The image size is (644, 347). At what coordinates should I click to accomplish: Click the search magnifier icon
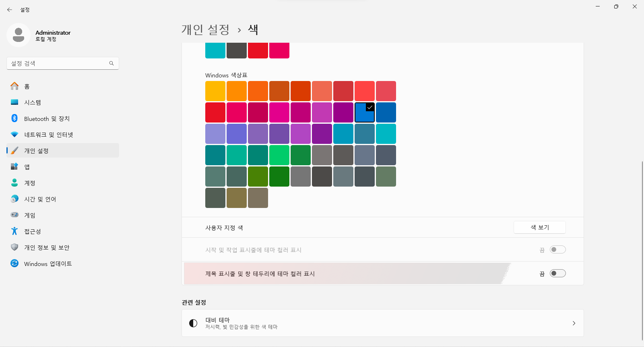111,63
